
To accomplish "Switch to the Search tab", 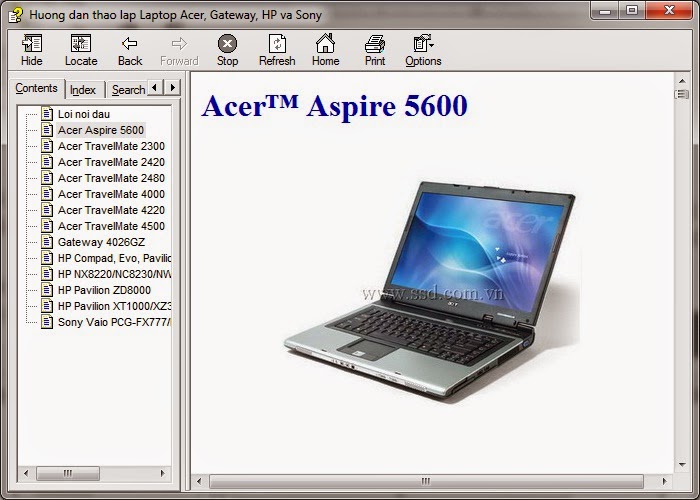I will (128, 90).
